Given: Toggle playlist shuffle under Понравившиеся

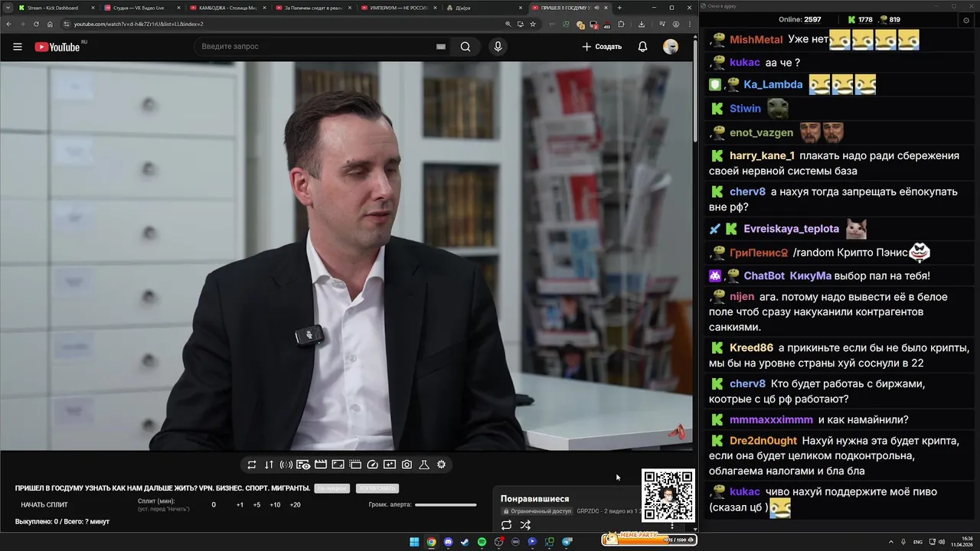Looking at the screenshot, I should click(x=525, y=525).
